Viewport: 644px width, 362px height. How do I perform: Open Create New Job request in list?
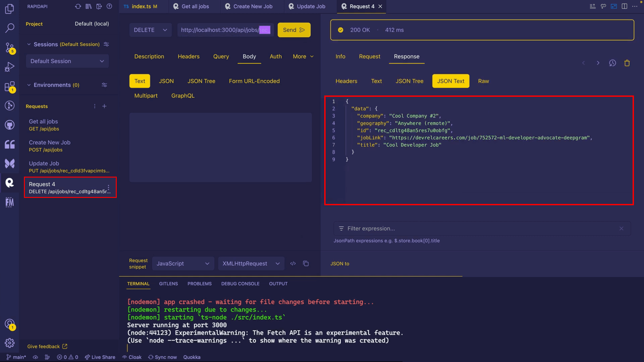coord(69,146)
